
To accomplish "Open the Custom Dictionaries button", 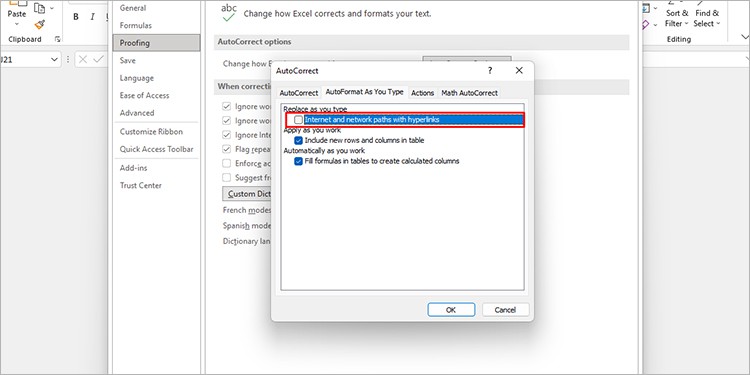I will pyautogui.click(x=247, y=194).
